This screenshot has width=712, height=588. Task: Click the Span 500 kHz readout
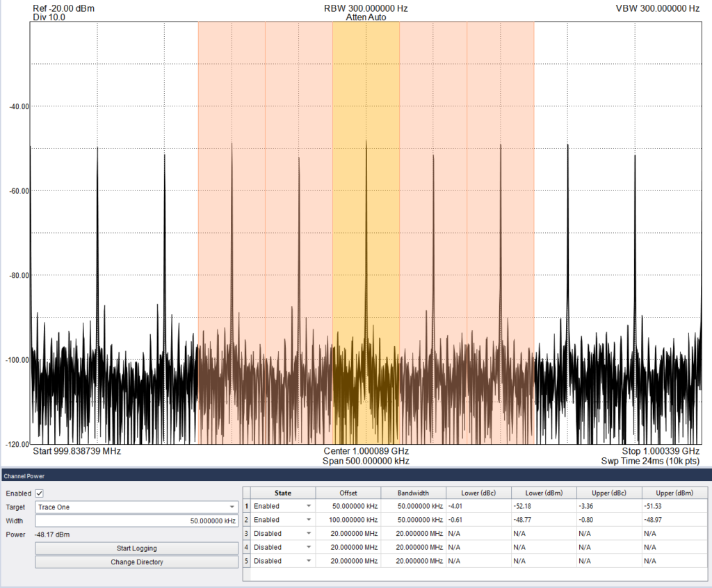[x=366, y=461]
